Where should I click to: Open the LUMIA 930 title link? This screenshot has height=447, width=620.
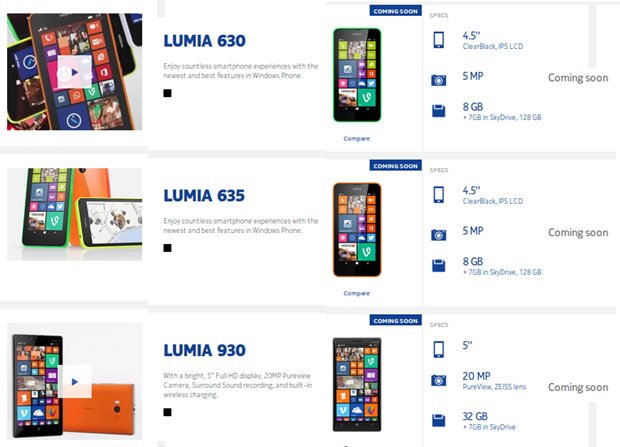205,350
